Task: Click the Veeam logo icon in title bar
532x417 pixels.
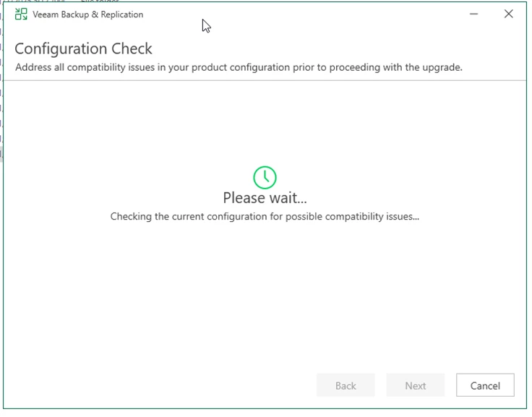Action: tap(21, 14)
